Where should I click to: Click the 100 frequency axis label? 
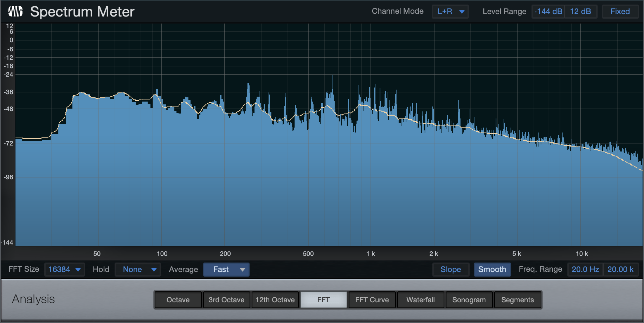(x=162, y=254)
